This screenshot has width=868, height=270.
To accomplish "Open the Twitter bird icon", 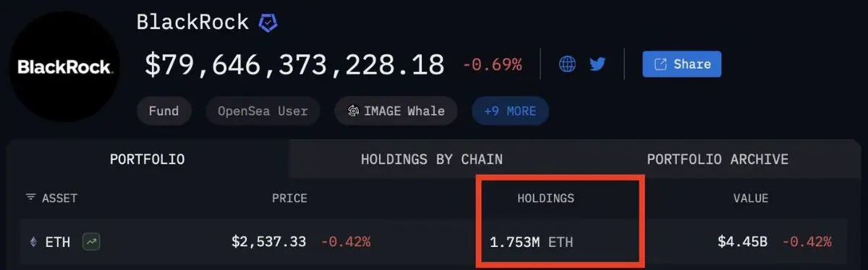I will [x=597, y=64].
